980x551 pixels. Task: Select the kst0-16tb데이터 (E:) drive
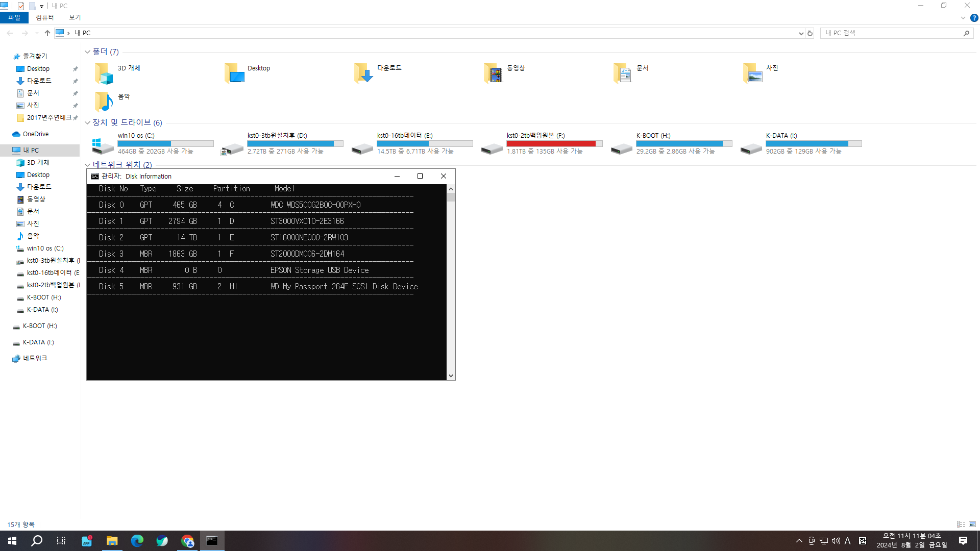pyautogui.click(x=412, y=144)
